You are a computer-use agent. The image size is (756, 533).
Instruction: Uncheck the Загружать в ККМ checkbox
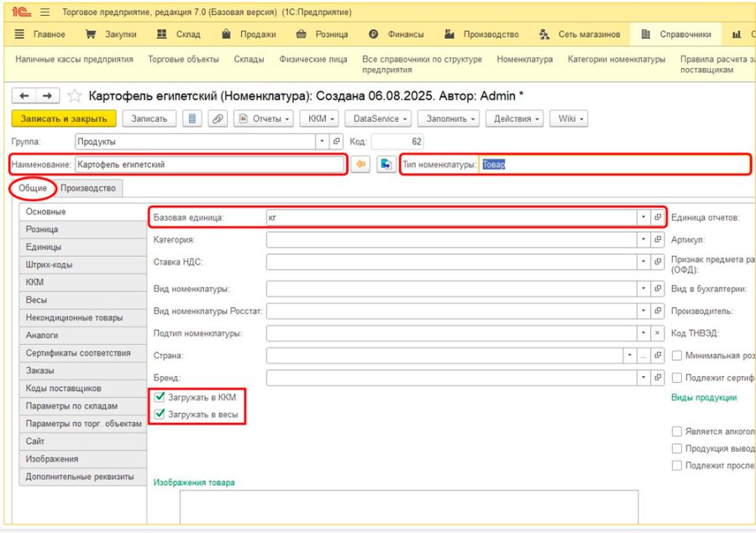pyautogui.click(x=160, y=397)
